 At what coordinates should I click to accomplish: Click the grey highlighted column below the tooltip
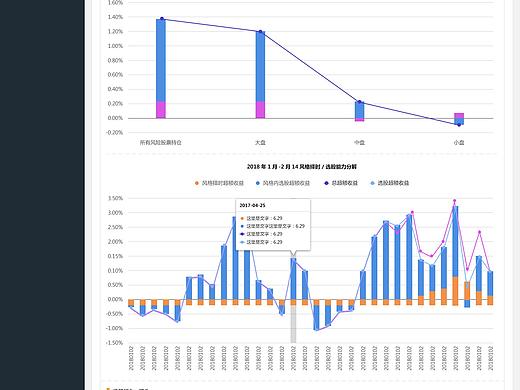(293, 324)
